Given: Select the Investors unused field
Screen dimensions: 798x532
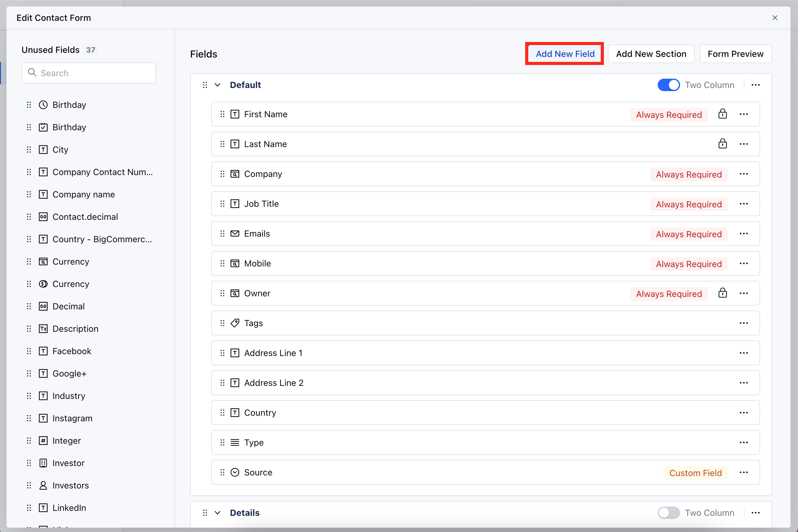Looking at the screenshot, I should click(71, 486).
